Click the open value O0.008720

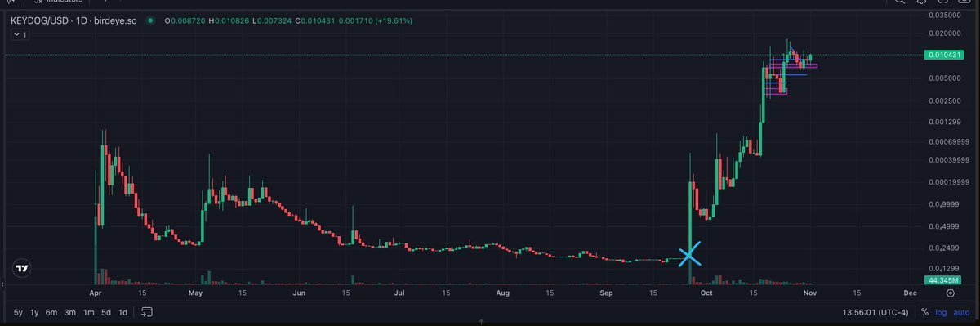tap(186, 20)
